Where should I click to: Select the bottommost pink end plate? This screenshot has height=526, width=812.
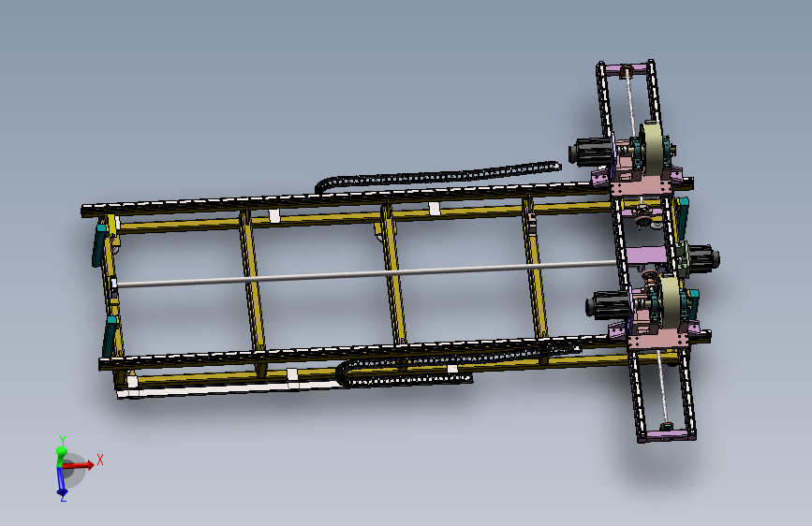coord(668,434)
